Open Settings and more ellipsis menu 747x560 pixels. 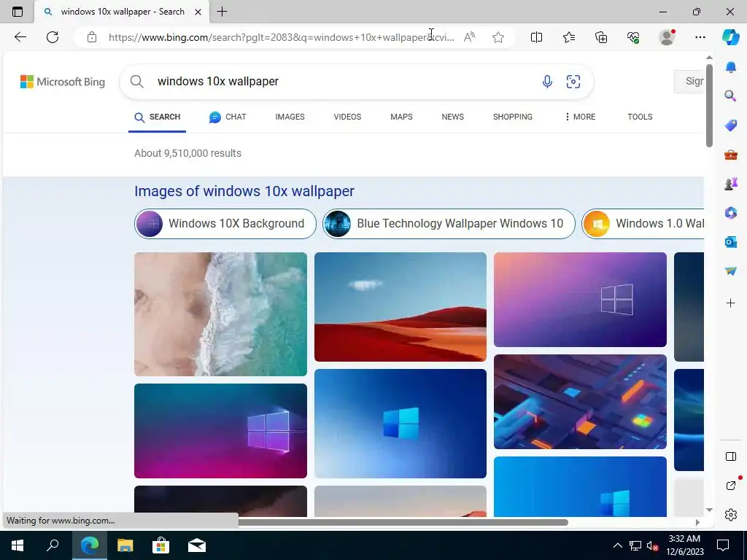(700, 37)
